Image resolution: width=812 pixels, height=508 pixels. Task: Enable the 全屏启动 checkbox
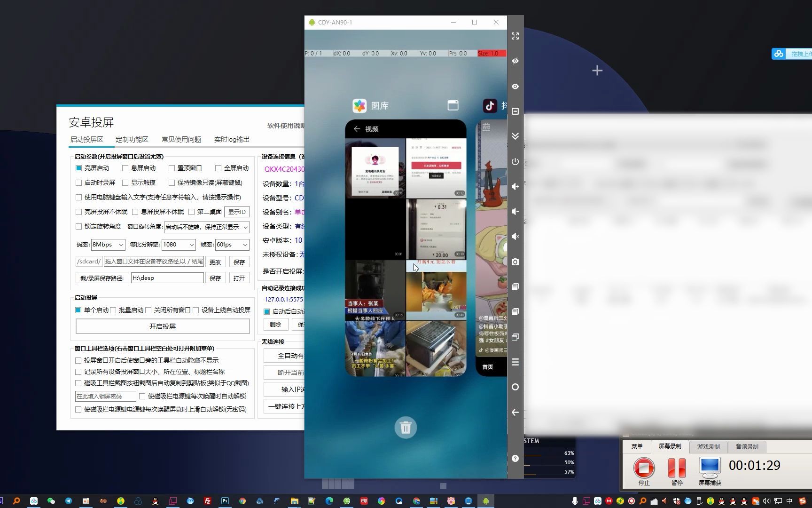218,168
